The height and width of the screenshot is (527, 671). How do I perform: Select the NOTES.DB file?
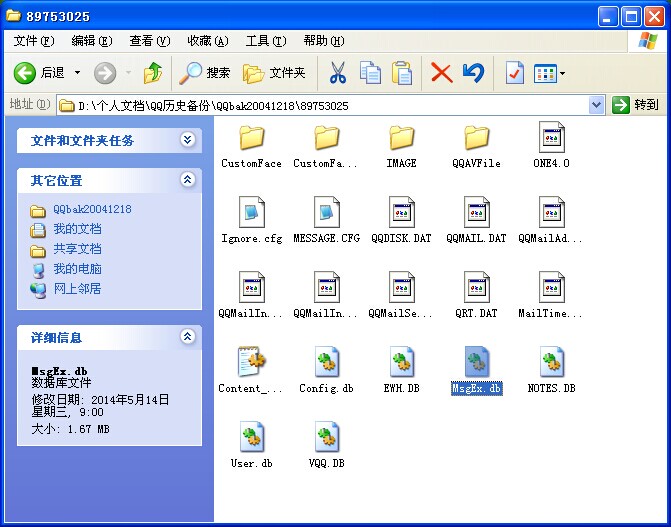[x=551, y=370]
